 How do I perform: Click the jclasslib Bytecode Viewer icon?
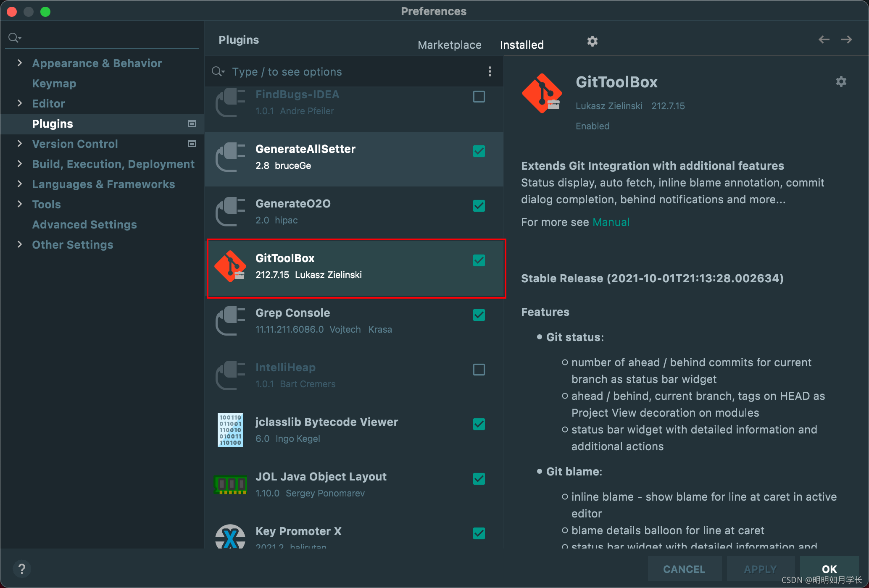[230, 430]
